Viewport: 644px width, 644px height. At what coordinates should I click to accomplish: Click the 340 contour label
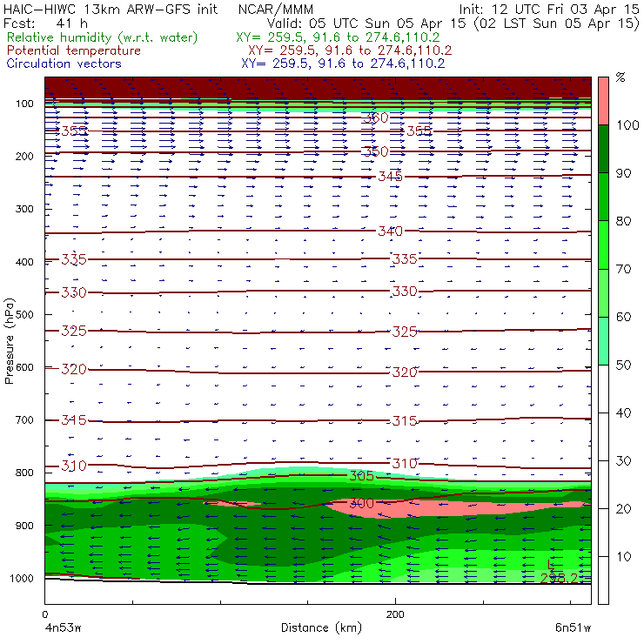(390, 231)
